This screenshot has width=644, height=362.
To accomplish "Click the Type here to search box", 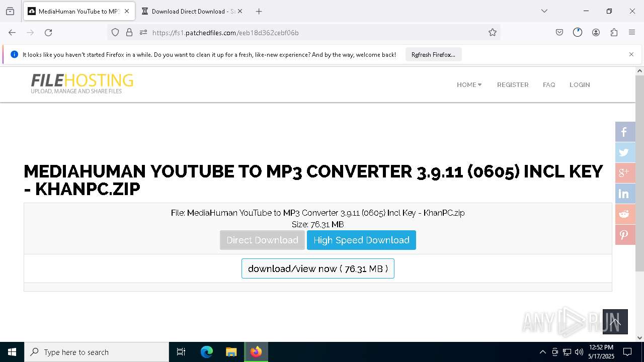I will pos(97,352).
